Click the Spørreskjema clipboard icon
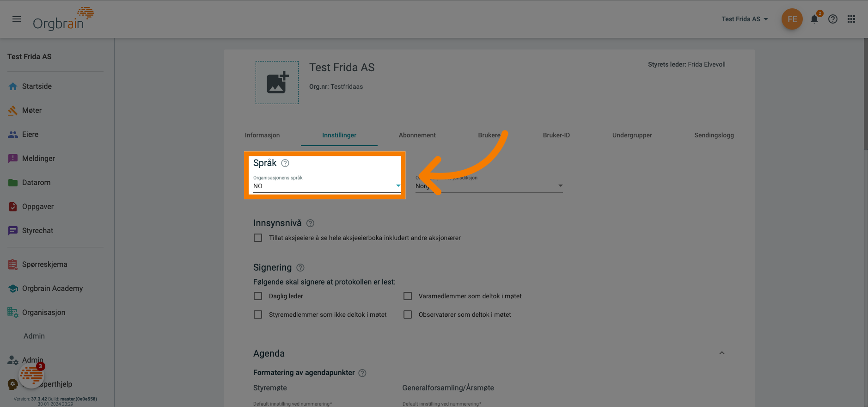 point(13,265)
